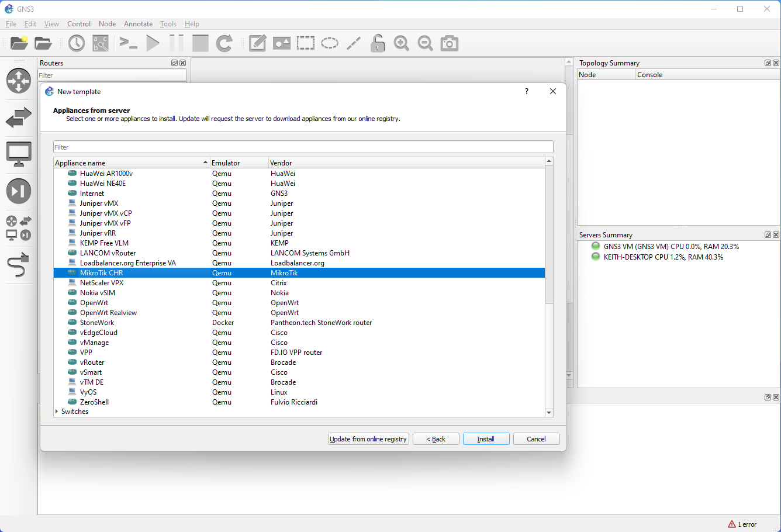Select the Browse Switches device icon
Viewport: 781px width, 532px height.
coord(19,118)
